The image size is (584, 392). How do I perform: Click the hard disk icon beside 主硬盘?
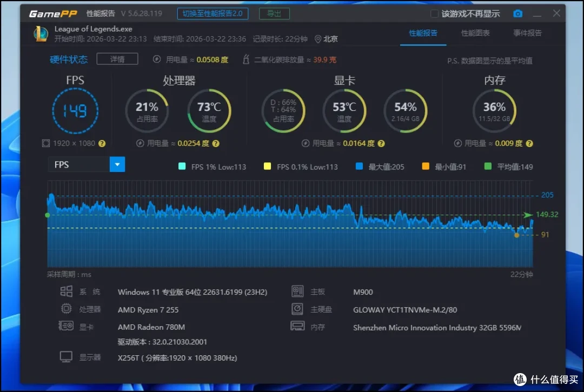click(x=297, y=309)
